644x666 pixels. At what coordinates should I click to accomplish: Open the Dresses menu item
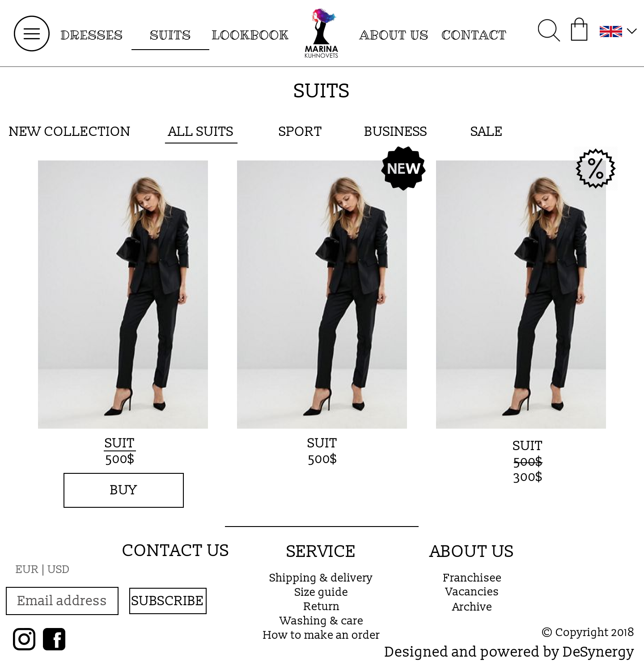(92, 35)
